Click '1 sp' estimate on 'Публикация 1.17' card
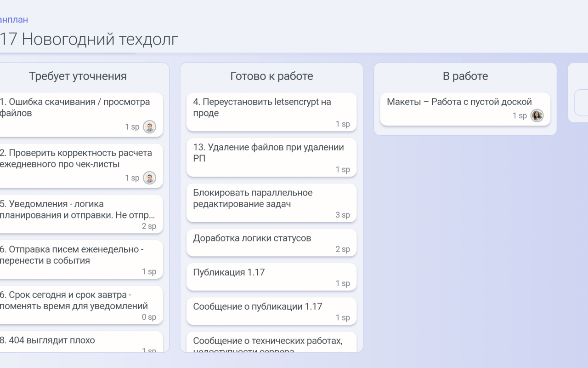Viewport: 588px width, 368px height. [x=343, y=283]
